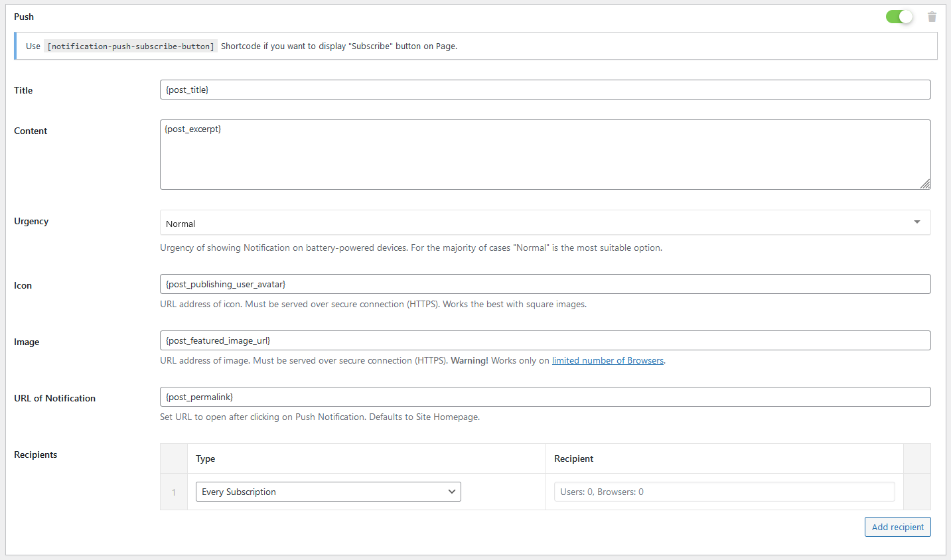The image size is (951, 560).
Task: Open the limited number of Browsers link
Action: [607, 360]
